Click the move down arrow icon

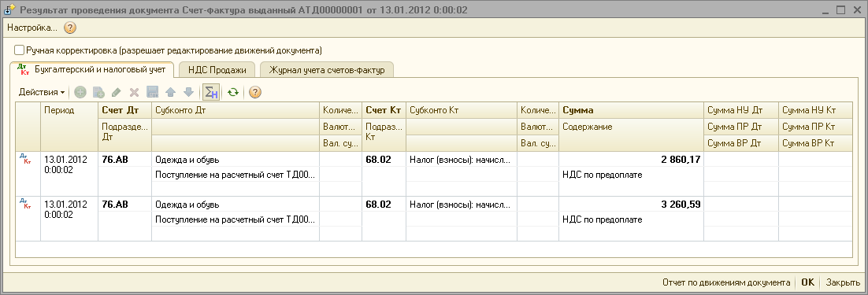click(188, 92)
